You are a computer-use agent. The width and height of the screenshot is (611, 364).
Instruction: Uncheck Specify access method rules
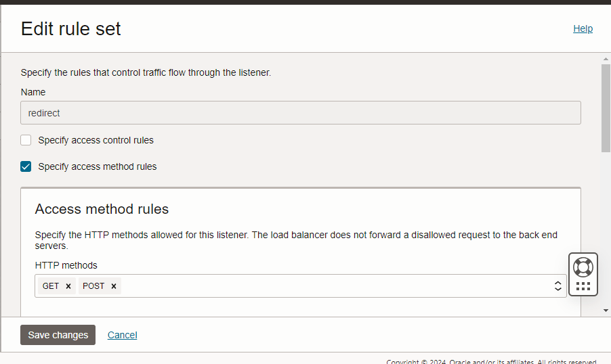tap(26, 166)
